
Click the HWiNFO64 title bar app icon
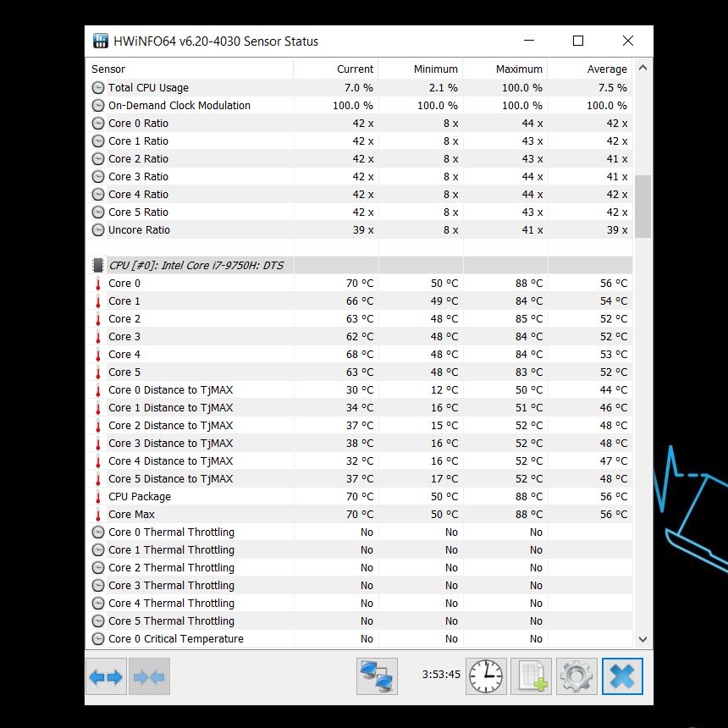click(100, 41)
